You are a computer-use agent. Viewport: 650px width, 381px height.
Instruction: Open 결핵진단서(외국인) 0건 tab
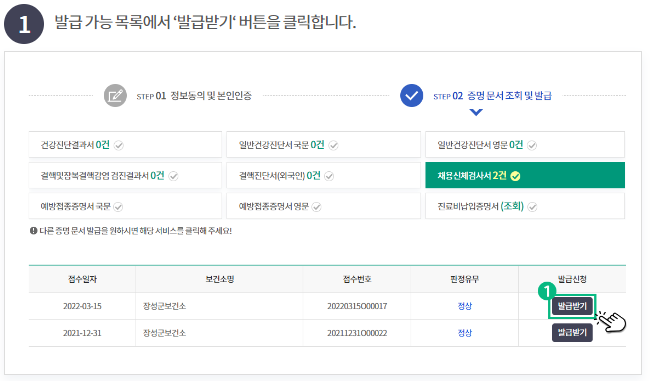tap(323, 175)
